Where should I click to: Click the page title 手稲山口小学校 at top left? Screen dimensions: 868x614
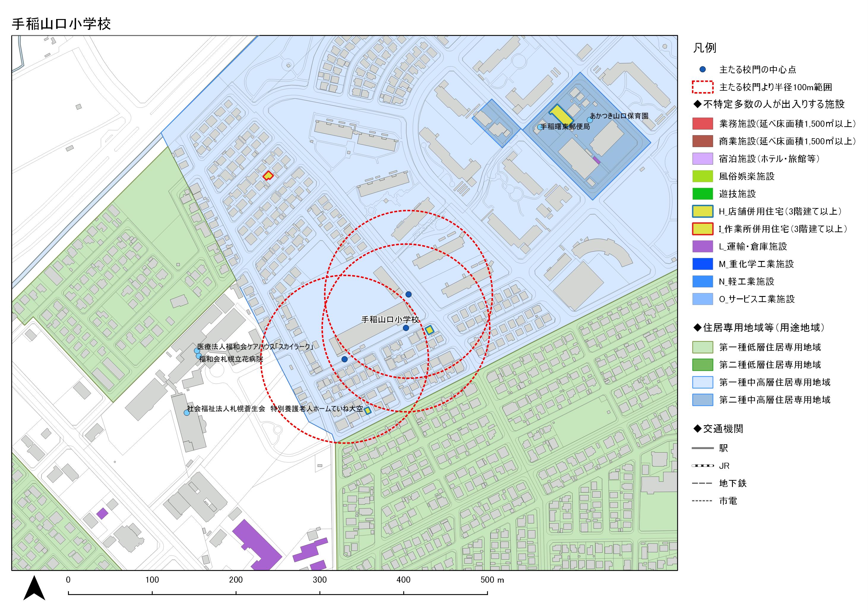pyautogui.click(x=61, y=24)
